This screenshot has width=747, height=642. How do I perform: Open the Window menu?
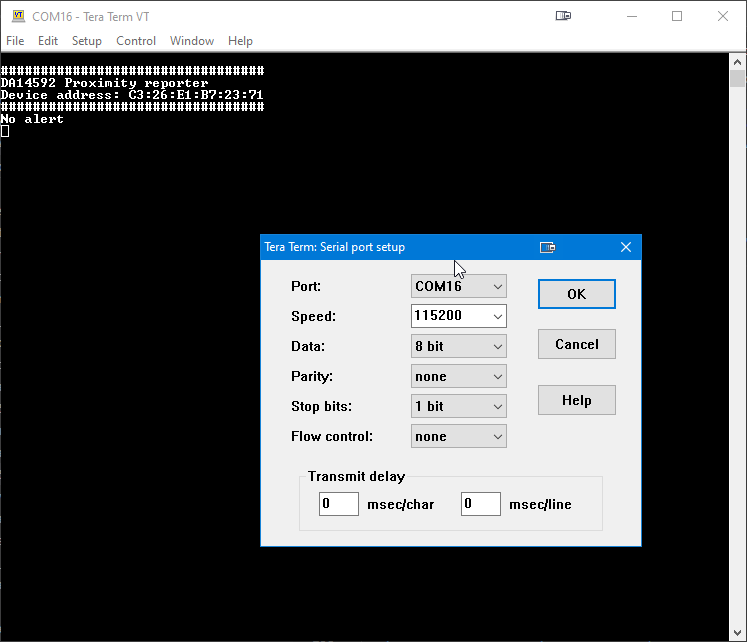point(192,41)
